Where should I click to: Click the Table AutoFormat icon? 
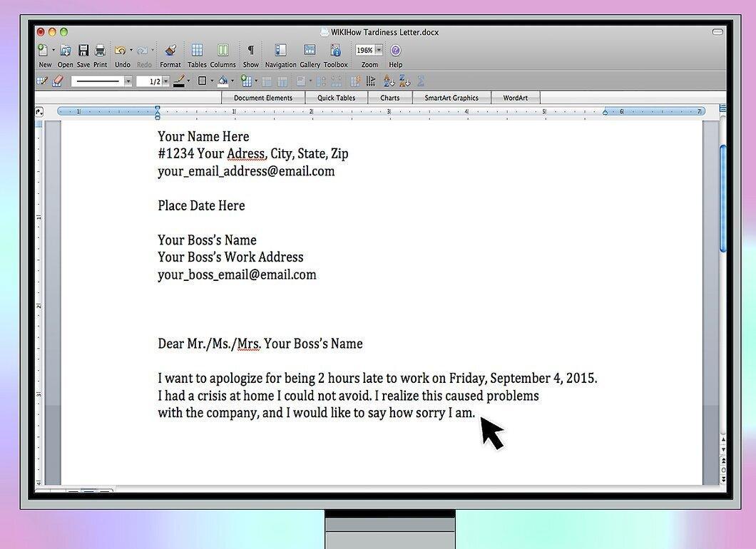pos(355,81)
